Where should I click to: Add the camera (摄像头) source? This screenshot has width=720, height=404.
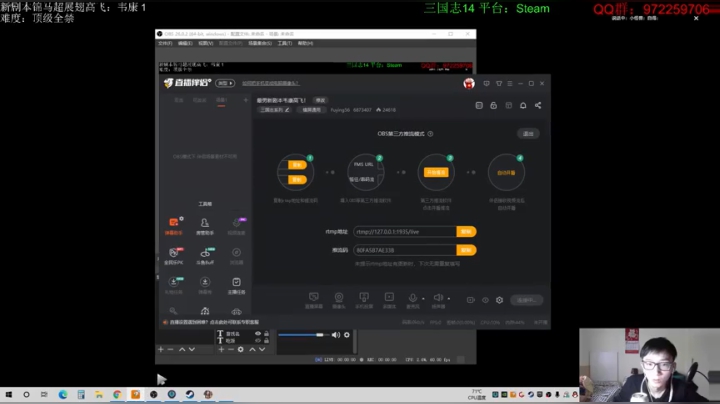(x=339, y=300)
